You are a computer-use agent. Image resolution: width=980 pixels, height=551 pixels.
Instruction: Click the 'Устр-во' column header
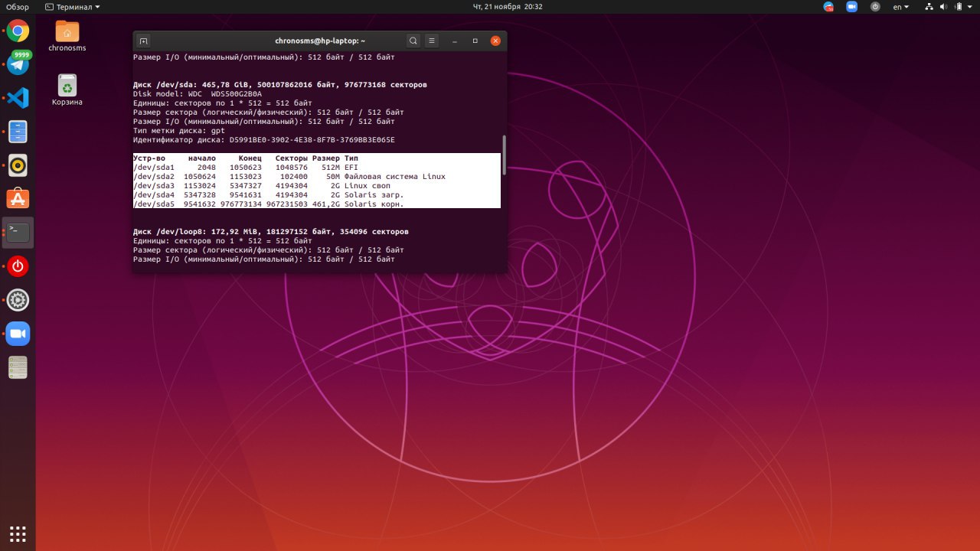[x=149, y=158]
